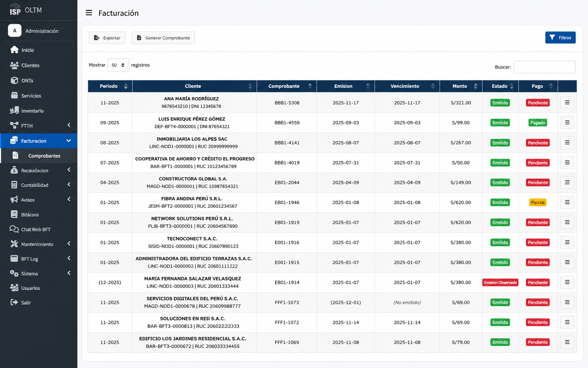Click Pendiente badge for FFF1-1072

pyautogui.click(x=538, y=322)
